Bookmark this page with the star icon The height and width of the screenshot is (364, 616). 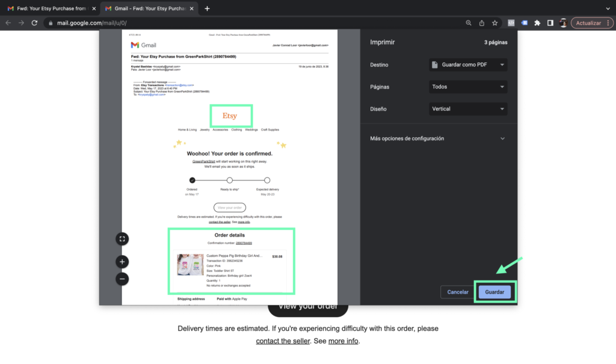point(495,23)
